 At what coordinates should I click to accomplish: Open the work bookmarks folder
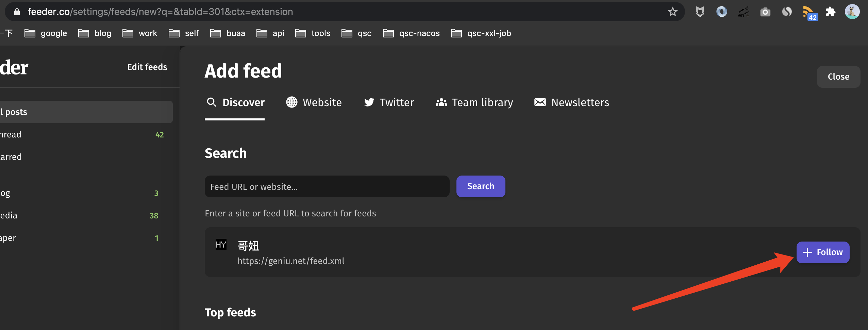(x=140, y=33)
